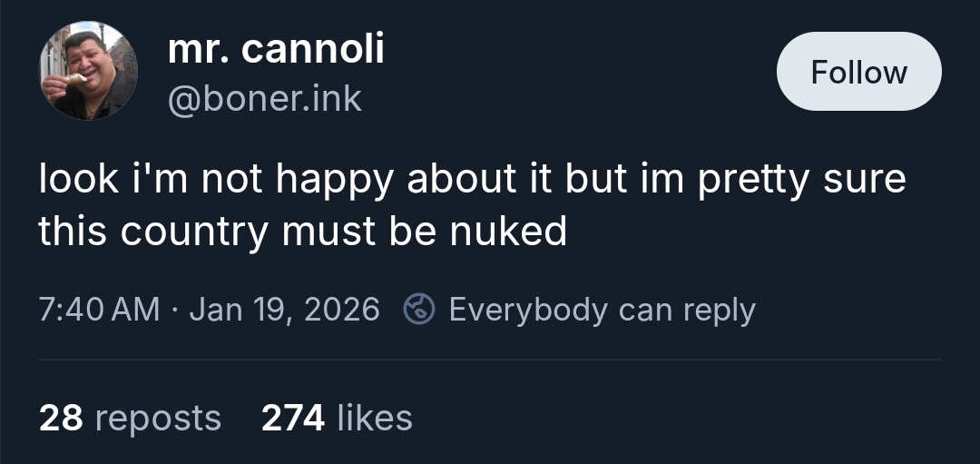Click the post's second text line

302,232
